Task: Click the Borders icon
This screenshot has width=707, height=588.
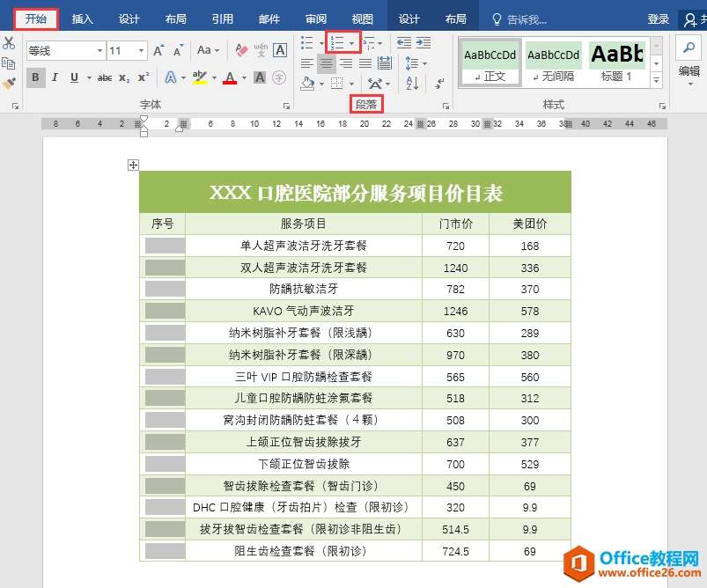Action: [x=337, y=84]
